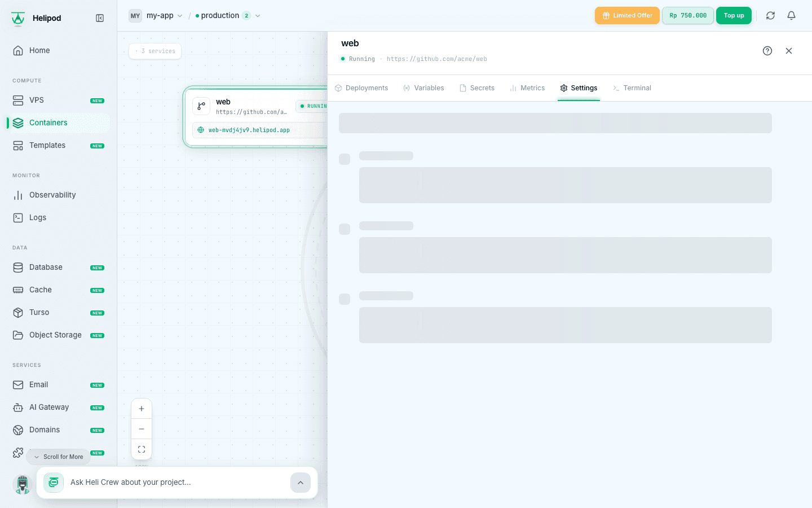Screen dimensions: 812x508
Task: Click the web service git branch icon
Action: point(201,106)
